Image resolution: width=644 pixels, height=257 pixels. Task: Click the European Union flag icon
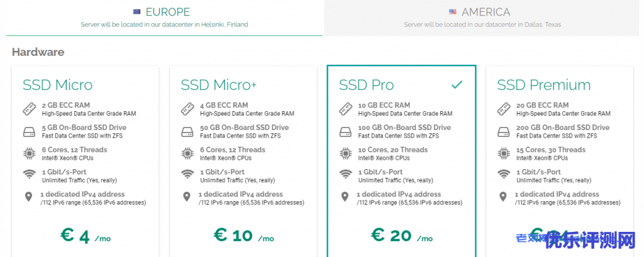tap(137, 12)
